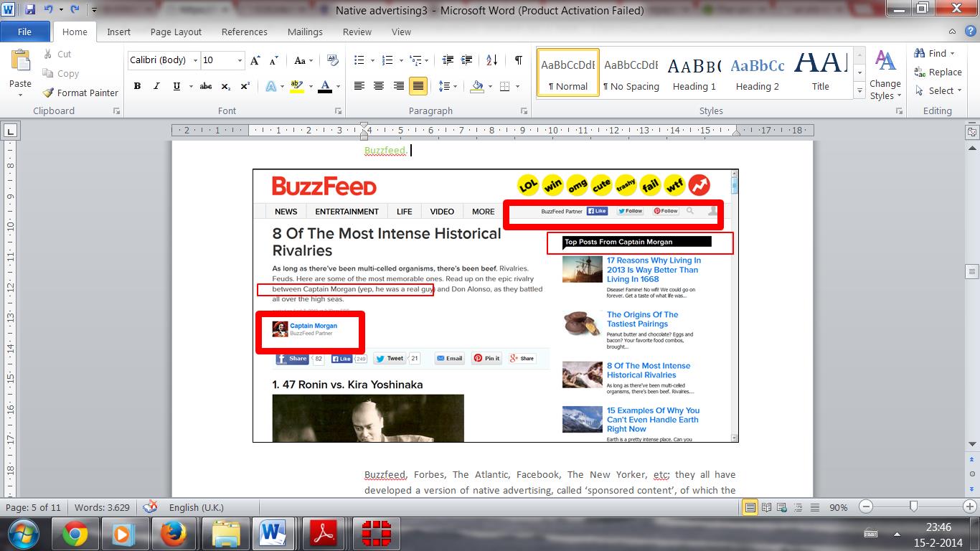980x551 pixels.
Task: Open line spacing options
Action: [446, 86]
